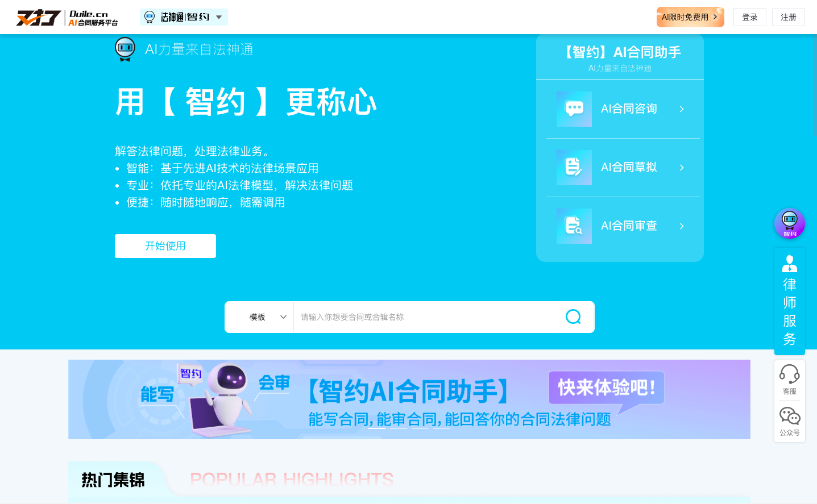Click the AI合同草拟 document-writing icon
Image resolution: width=817 pixels, height=504 pixels.
tap(574, 168)
